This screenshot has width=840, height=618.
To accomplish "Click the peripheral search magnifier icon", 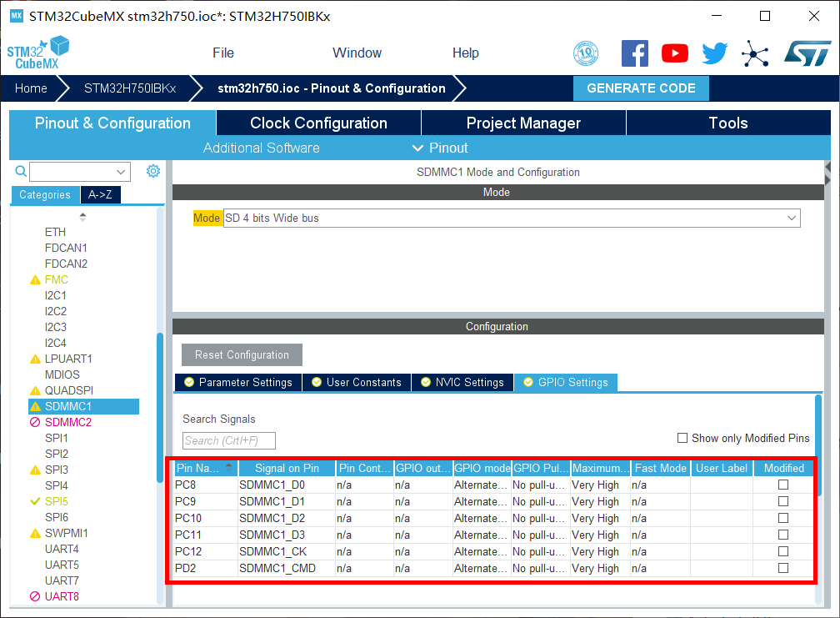I will click(x=22, y=171).
